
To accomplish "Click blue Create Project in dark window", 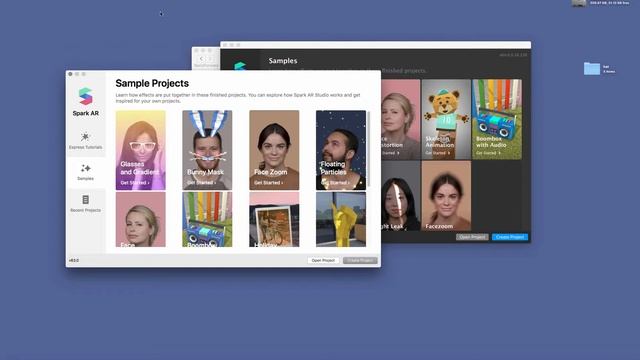I will point(510,237).
